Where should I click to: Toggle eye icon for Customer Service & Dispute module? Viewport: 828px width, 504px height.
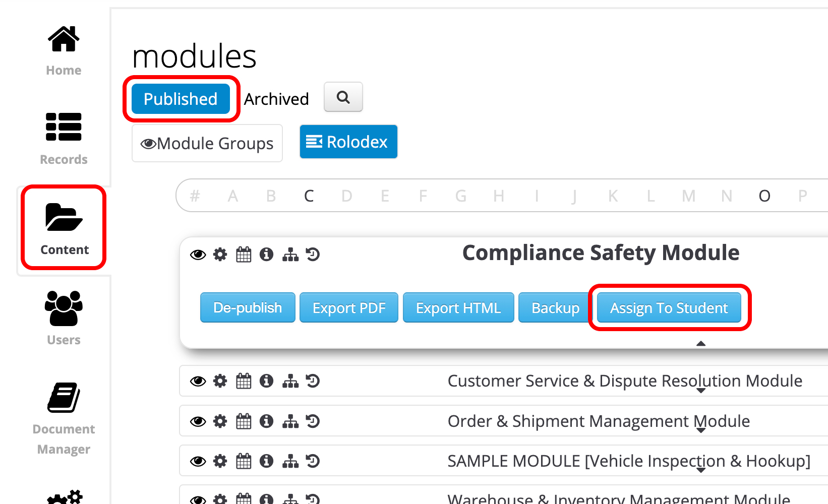pyautogui.click(x=198, y=381)
